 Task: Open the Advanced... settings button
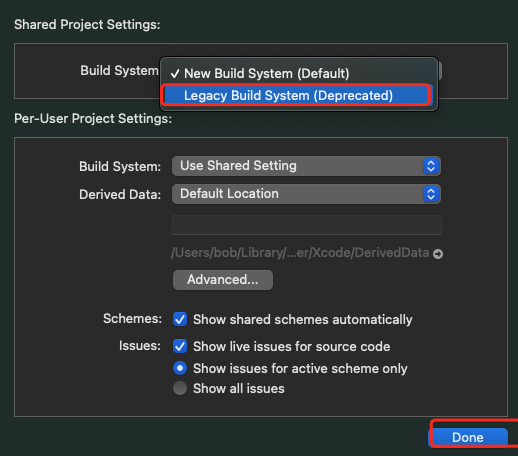coord(223,280)
